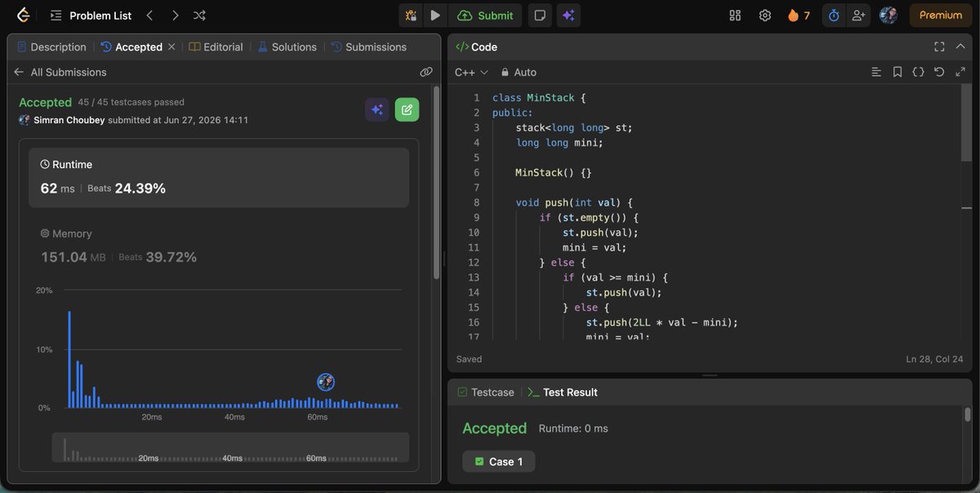Click the tallest bar in runtime distribution chart
This screenshot has height=493, width=980.
coord(69,359)
